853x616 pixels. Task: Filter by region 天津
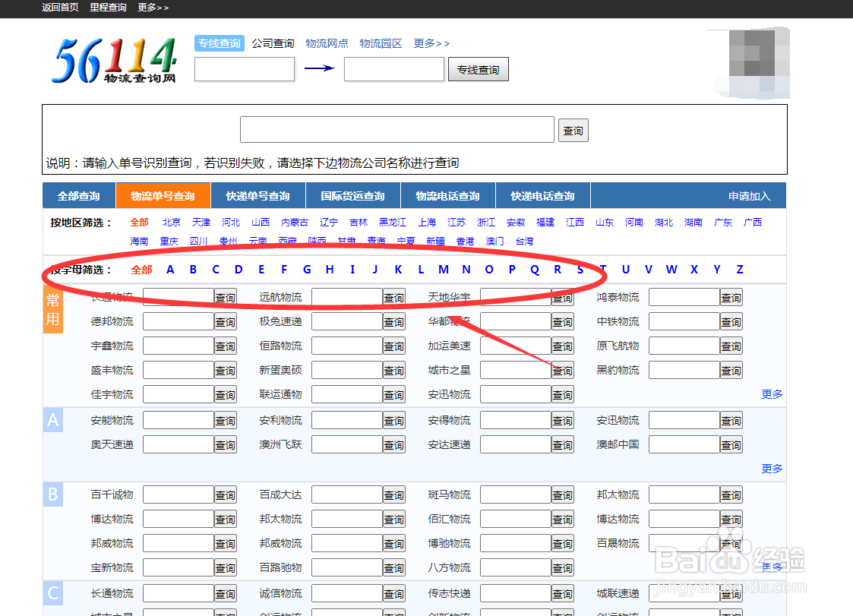point(201,222)
